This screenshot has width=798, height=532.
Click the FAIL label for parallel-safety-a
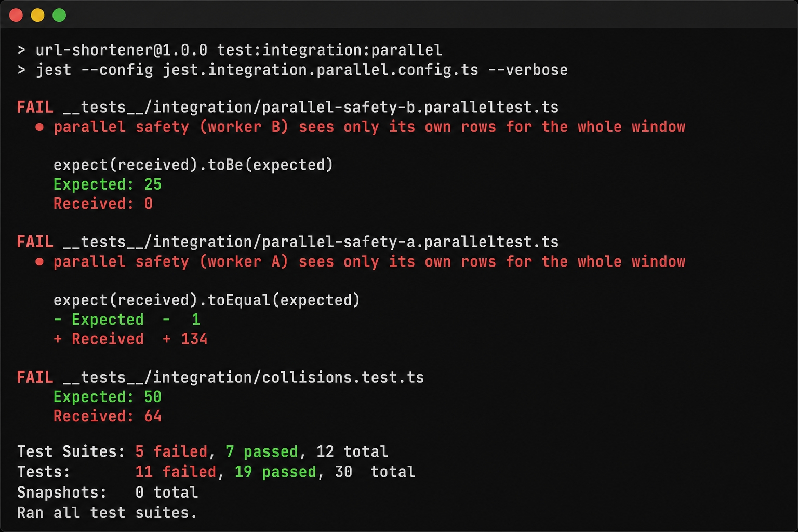35,242
